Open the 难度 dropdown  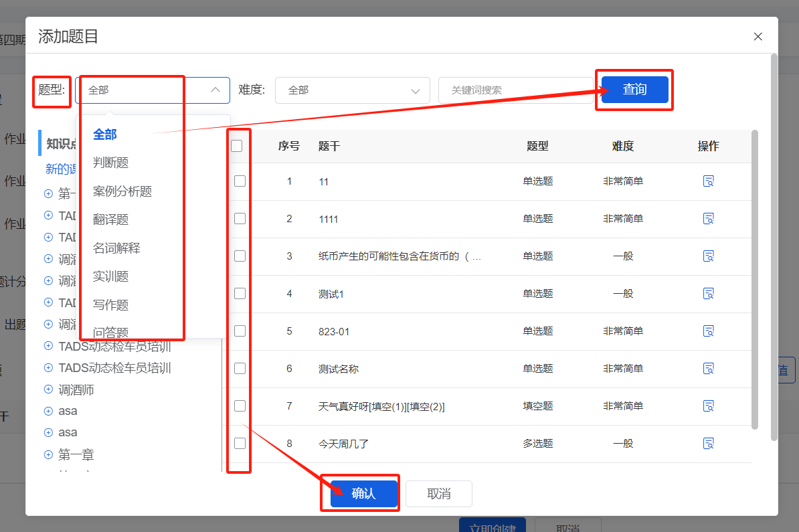pos(353,90)
